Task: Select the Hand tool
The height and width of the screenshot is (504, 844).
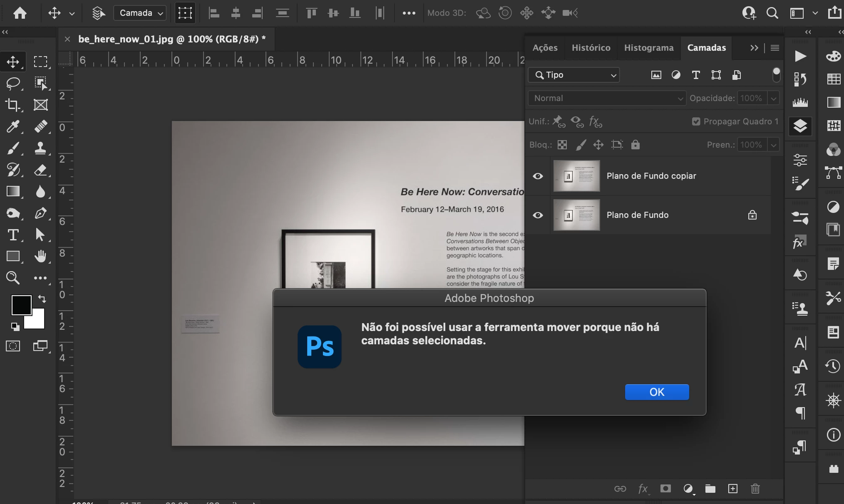Action: [x=40, y=256]
